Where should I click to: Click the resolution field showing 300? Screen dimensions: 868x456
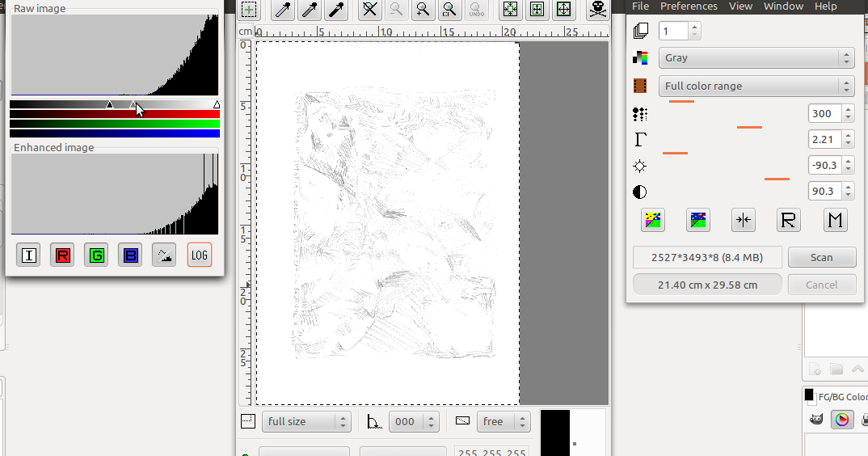click(x=825, y=113)
